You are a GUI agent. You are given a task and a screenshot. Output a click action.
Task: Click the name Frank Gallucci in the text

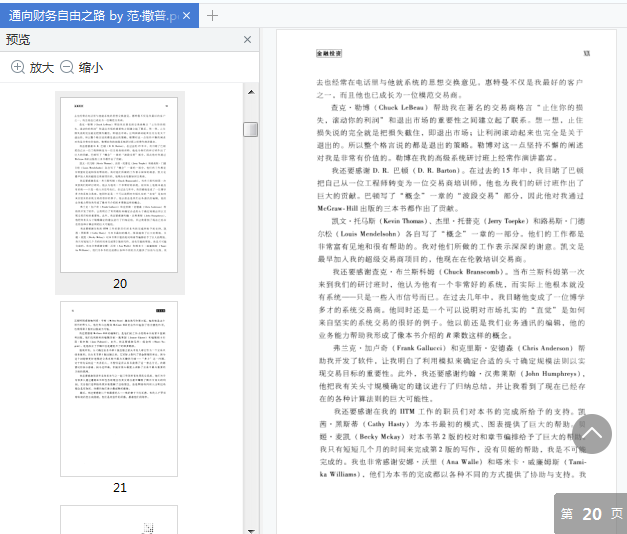point(419,348)
